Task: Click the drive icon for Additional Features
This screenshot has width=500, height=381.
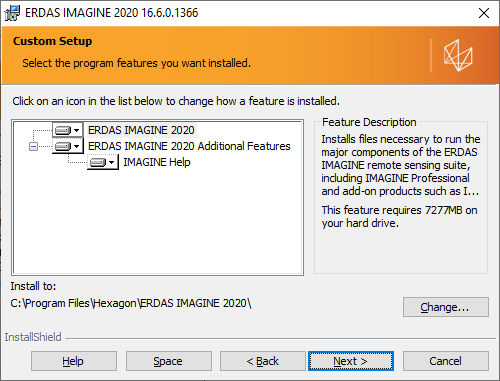Action: (x=63, y=146)
